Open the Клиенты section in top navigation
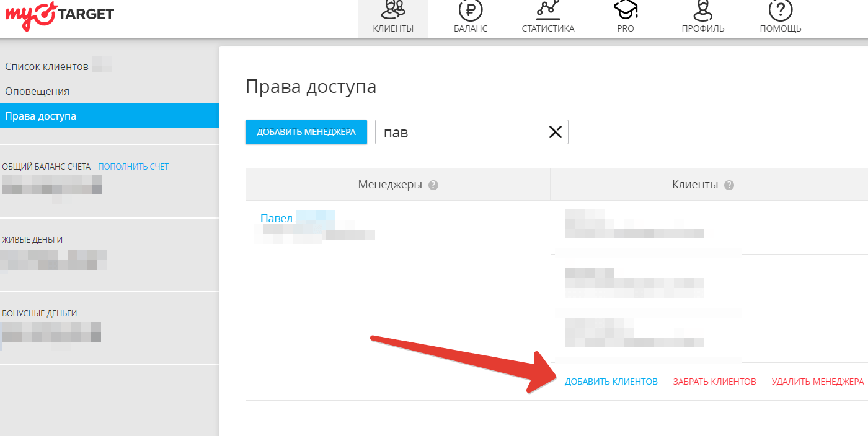The height and width of the screenshot is (436, 868). coord(393,19)
